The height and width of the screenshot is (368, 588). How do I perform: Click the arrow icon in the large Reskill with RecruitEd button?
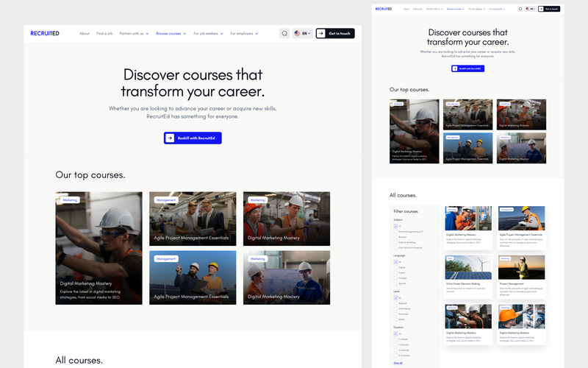click(x=170, y=138)
